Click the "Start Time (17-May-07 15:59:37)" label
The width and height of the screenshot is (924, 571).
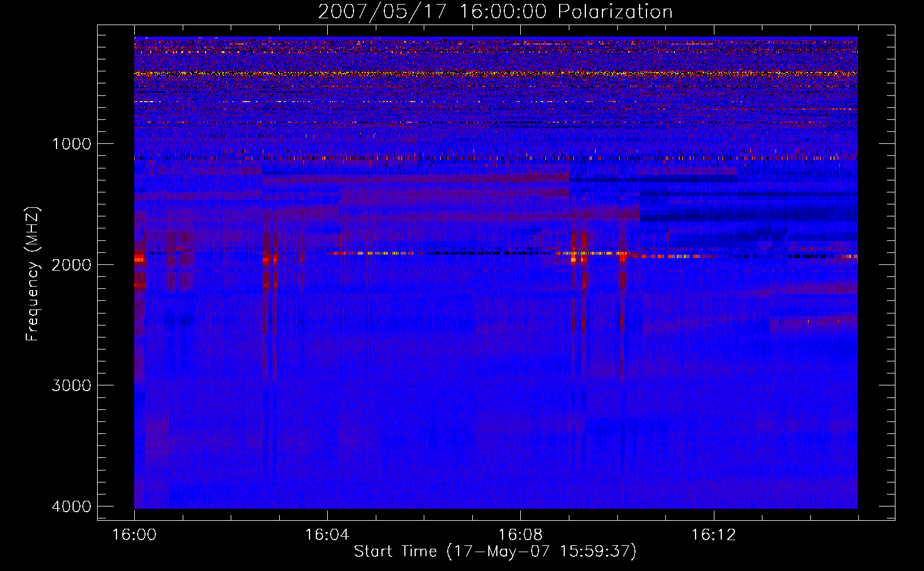click(495, 552)
